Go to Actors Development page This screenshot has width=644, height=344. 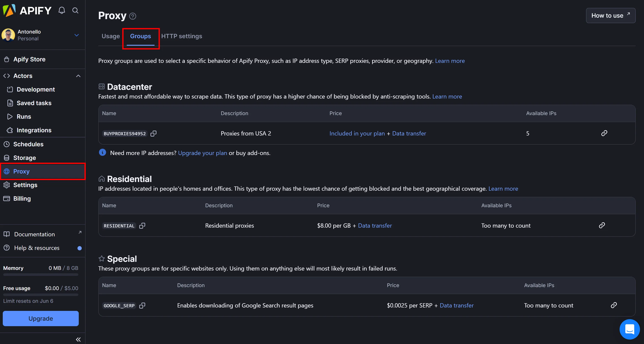click(42, 89)
